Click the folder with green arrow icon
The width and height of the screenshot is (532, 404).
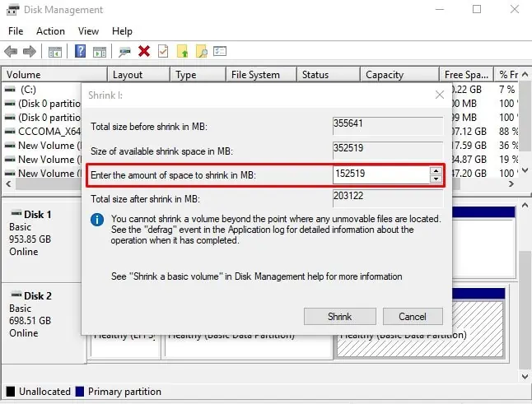(x=183, y=51)
